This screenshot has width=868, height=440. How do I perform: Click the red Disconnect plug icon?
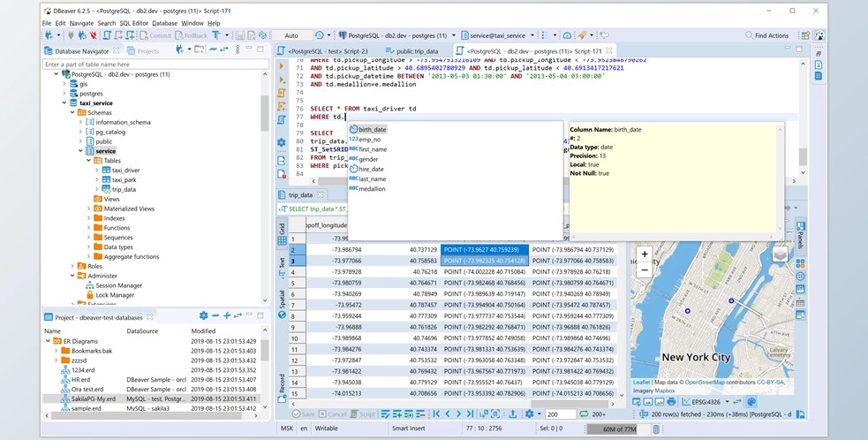click(x=93, y=35)
